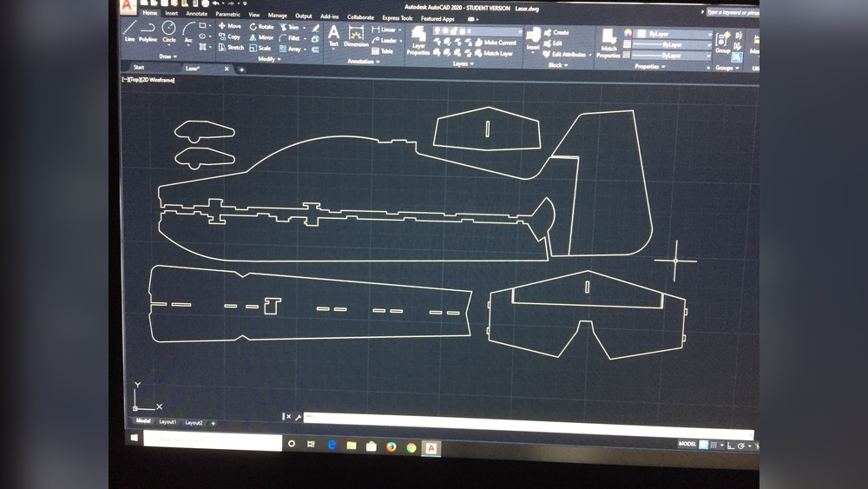The height and width of the screenshot is (489, 868).
Task: Select the Polyline tool
Action: click(148, 31)
